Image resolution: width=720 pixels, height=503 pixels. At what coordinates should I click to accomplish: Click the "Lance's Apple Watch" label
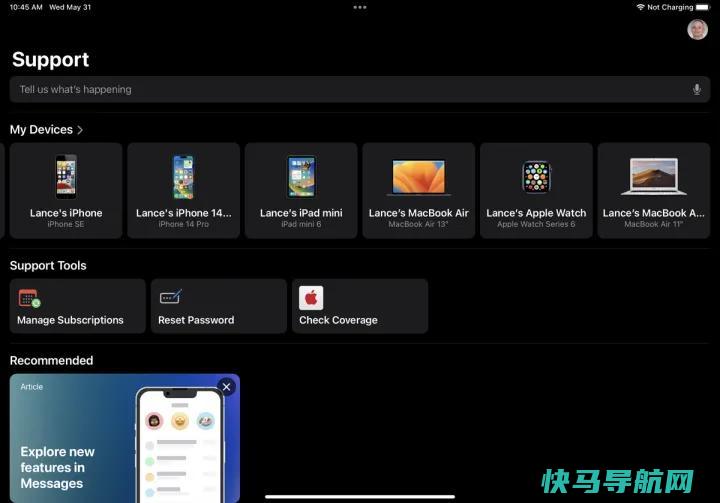pos(536,213)
